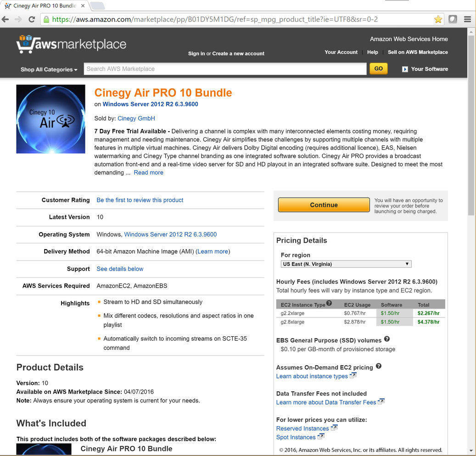Open Your Software link
The height and width of the screenshot is (456, 476).
tap(430, 69)
